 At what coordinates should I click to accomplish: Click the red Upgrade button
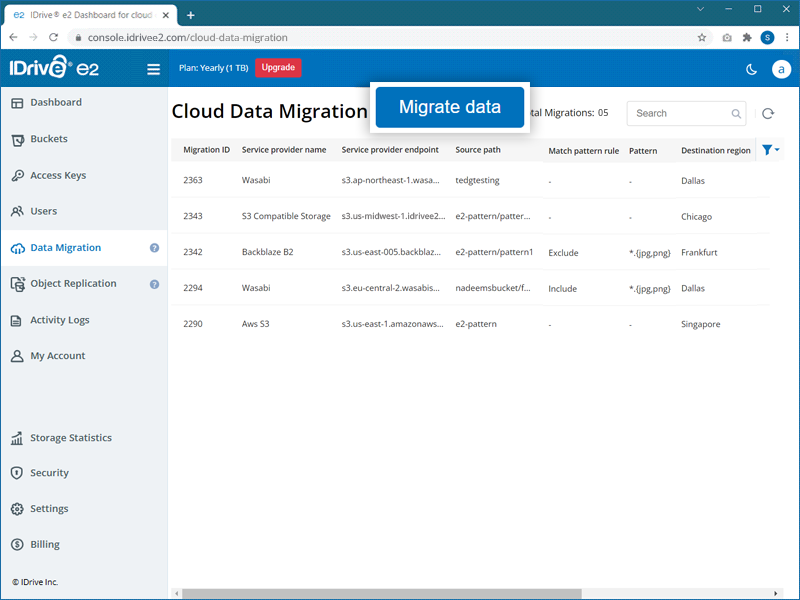click(278, 68)
